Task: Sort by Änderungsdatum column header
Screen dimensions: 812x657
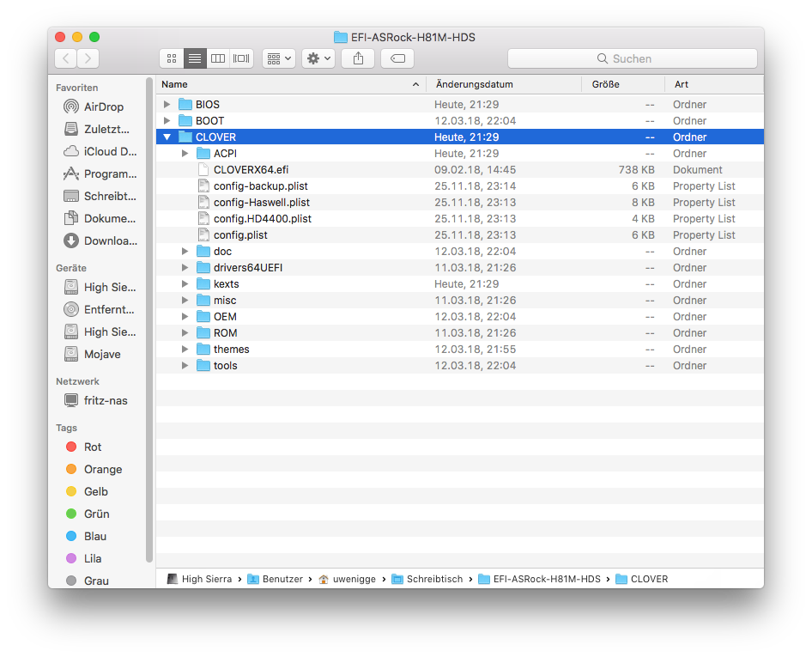Action: (504, 84)
